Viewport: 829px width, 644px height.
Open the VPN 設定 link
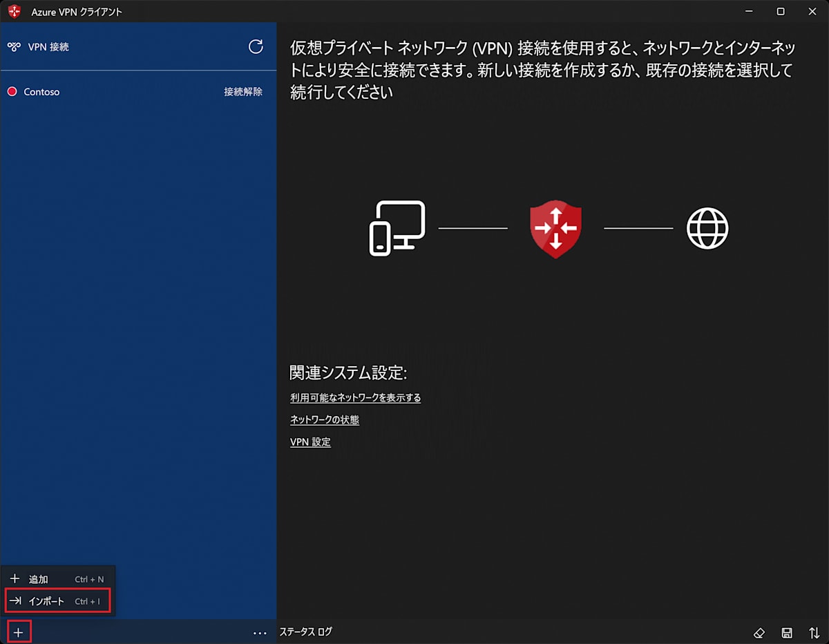[310, 442]
